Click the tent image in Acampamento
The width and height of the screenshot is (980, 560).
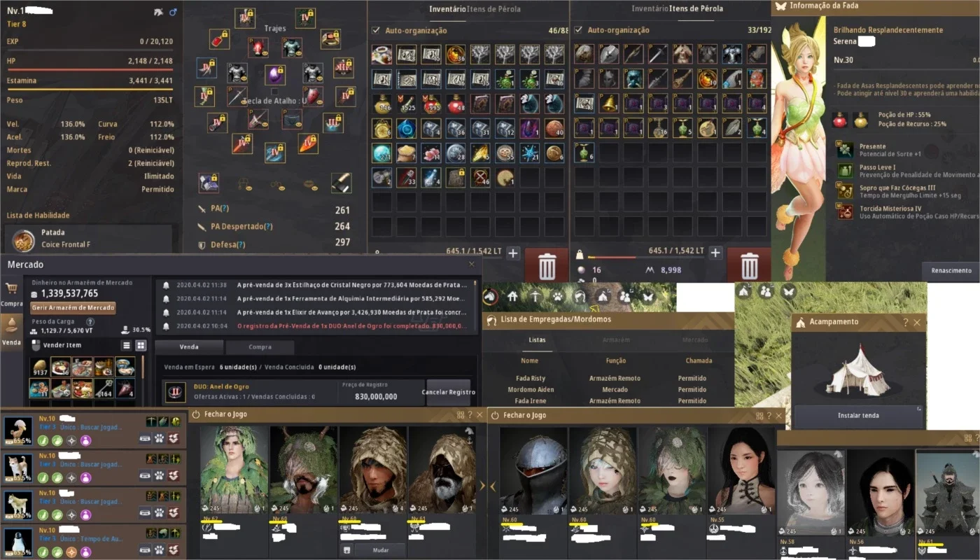coord(857,370)
